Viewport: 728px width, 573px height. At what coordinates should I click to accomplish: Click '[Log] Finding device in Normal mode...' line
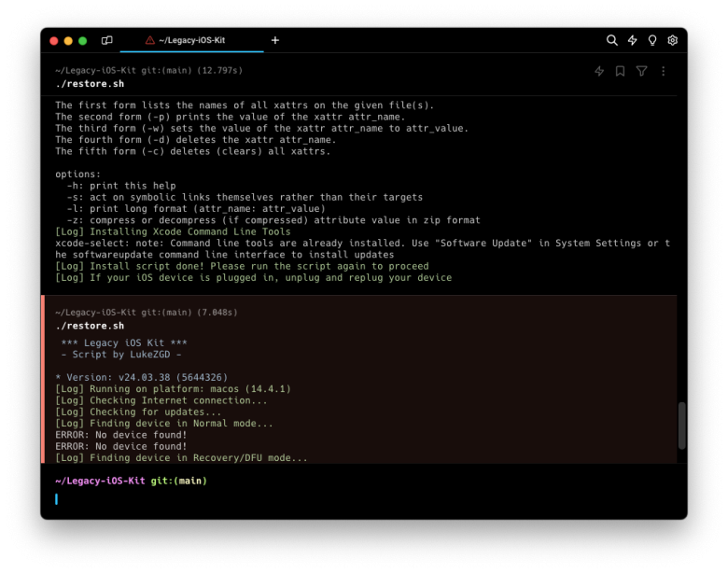164,423
